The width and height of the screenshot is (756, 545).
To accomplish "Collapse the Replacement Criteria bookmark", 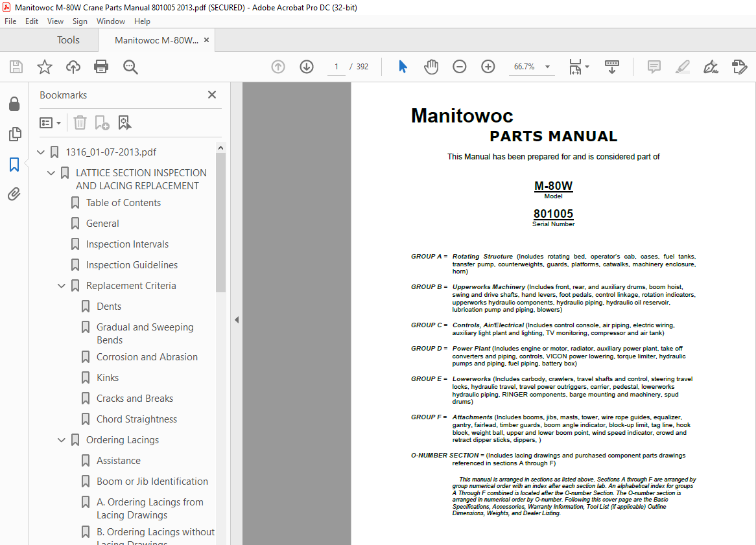I will (x=61, y=286).
